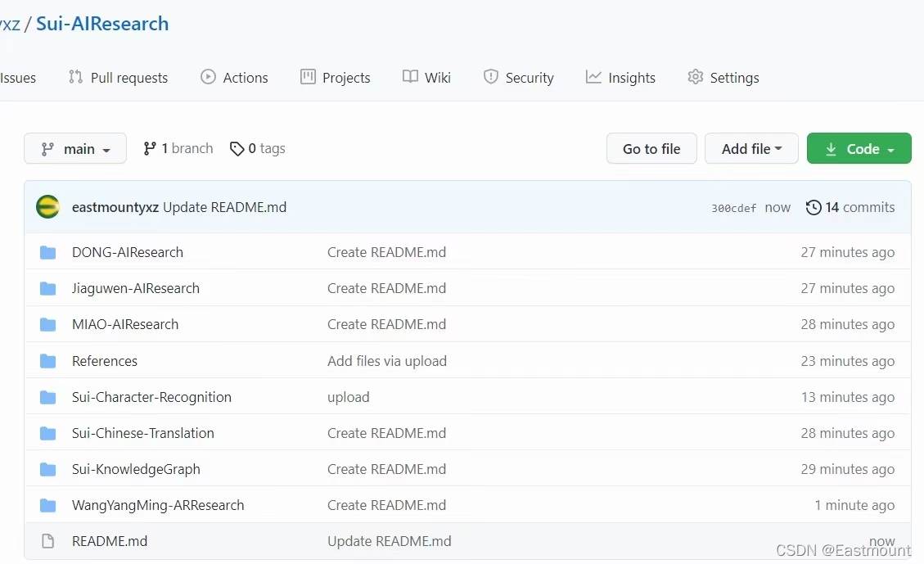Switch to the Actions tab

pos(234,77)
